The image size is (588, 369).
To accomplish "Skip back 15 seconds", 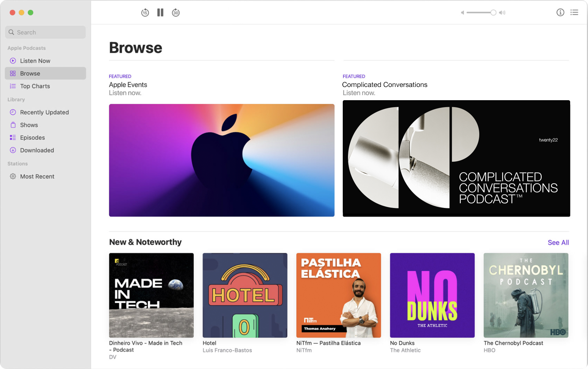I will [x=145, y=13].
